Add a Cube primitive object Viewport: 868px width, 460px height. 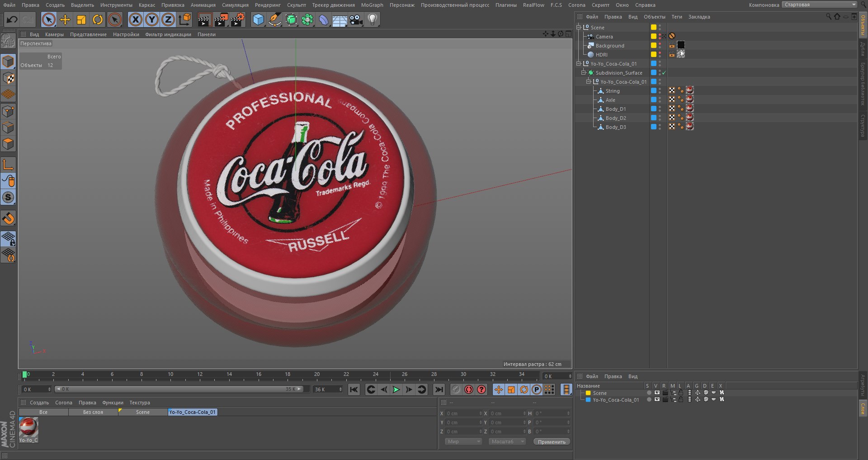coord(258,19)
